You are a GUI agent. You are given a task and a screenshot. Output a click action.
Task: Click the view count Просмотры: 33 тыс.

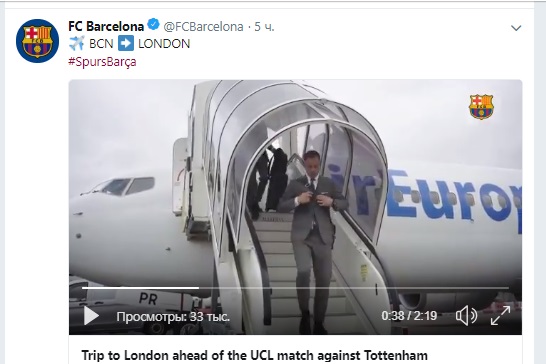pyautogui.click(x=173, y=317)
